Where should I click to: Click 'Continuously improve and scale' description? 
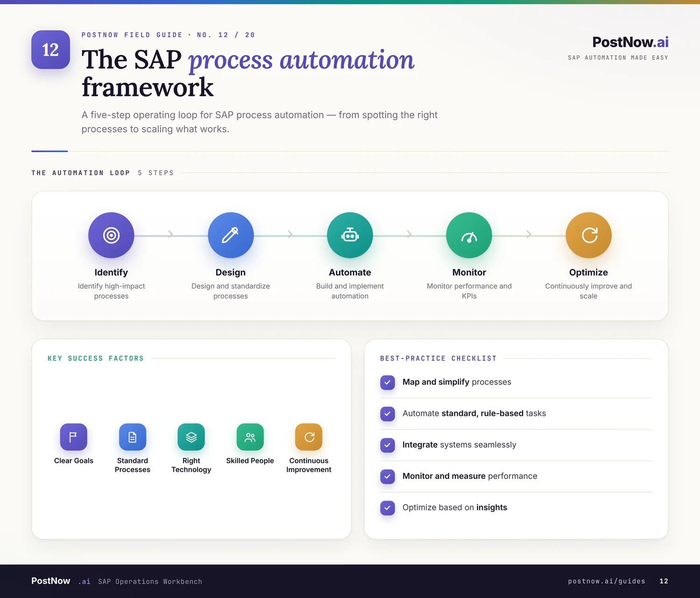(x=588, y=291)
